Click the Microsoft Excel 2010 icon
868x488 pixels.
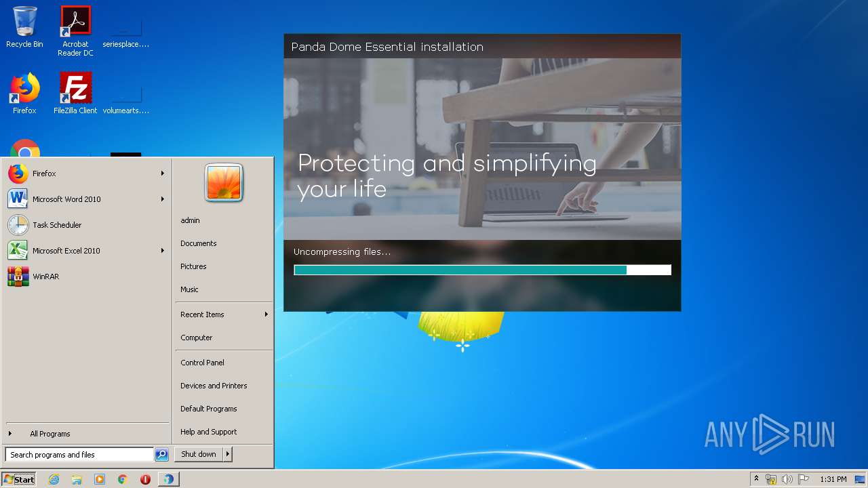pyautogui.click(x=18, y=251)
